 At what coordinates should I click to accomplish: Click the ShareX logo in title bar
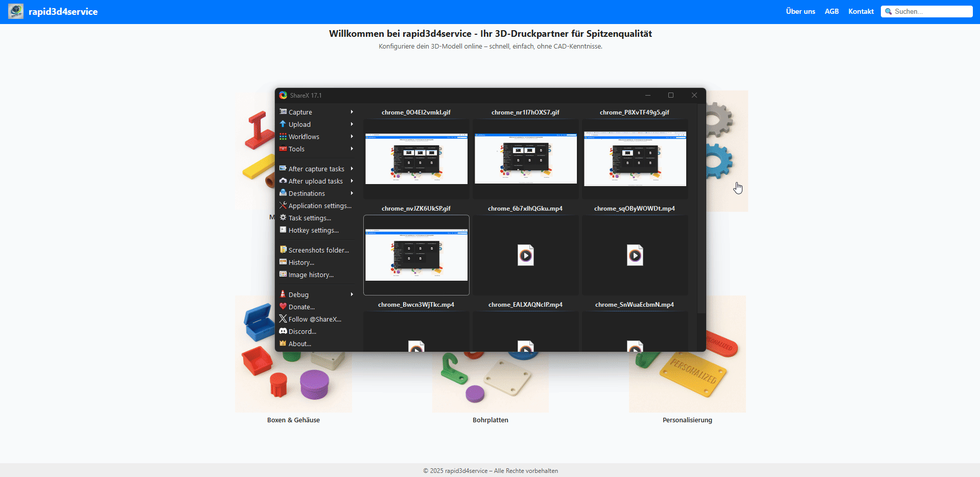[x=283, y=95]
